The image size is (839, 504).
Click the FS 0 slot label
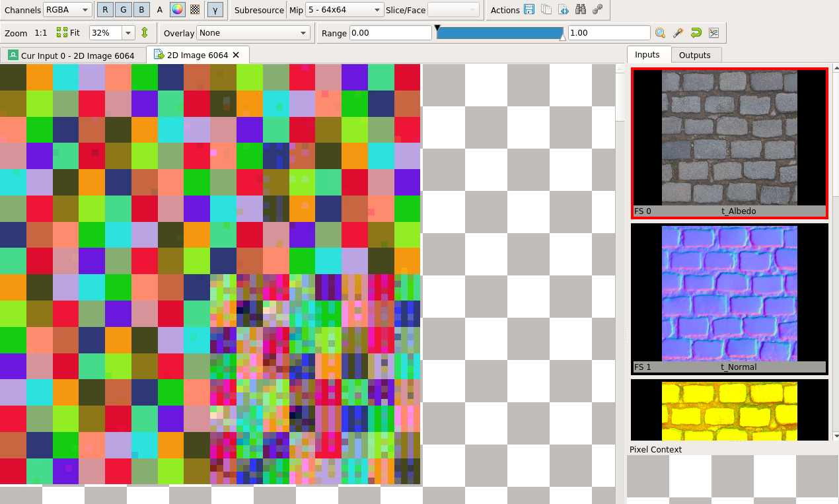(643, 211)
